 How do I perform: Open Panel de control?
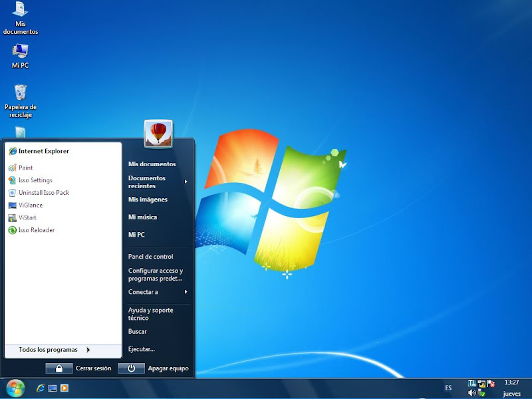[151, 257]
